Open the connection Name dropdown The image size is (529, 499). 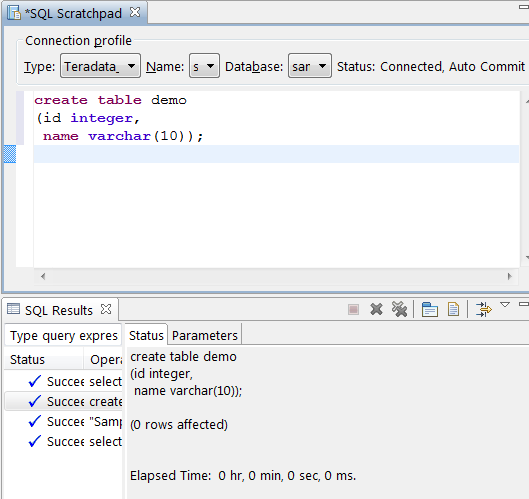click(x=204, y=66)
